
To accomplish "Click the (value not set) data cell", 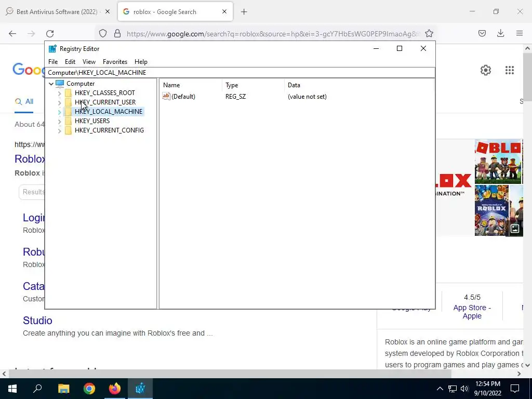I will [x=307, y=97].
